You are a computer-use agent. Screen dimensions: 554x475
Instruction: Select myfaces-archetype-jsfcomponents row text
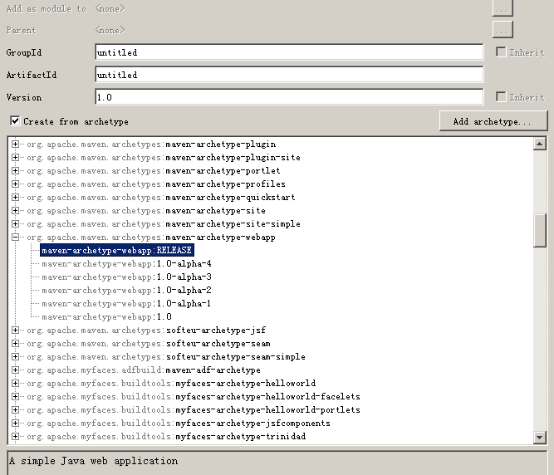(x=178, y=423)
